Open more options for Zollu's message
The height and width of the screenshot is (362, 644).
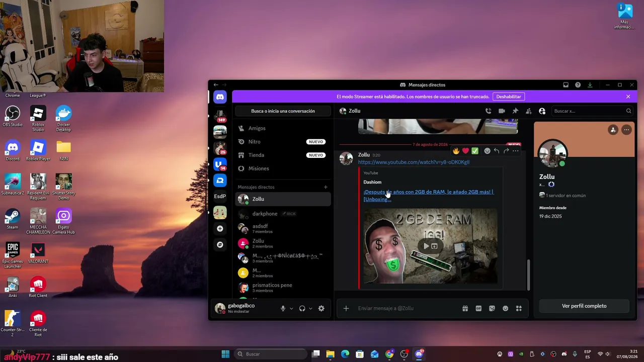(515, 151)
